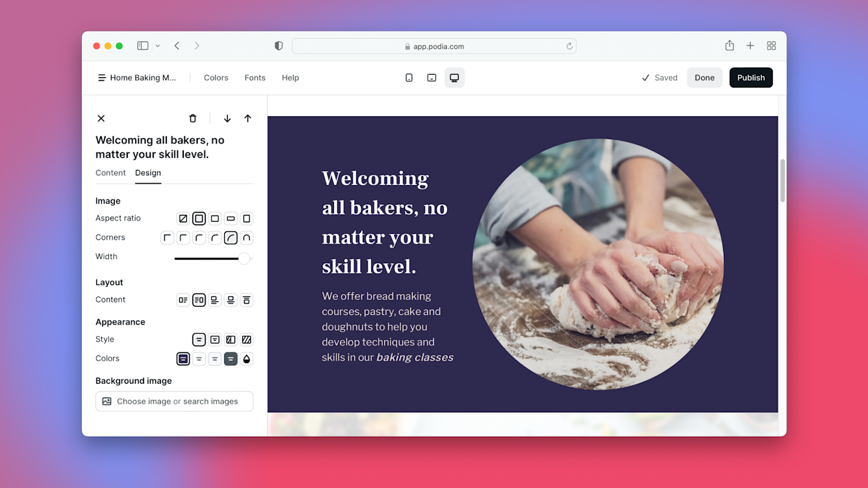Open the Home Baking site menu

[137, 78]
